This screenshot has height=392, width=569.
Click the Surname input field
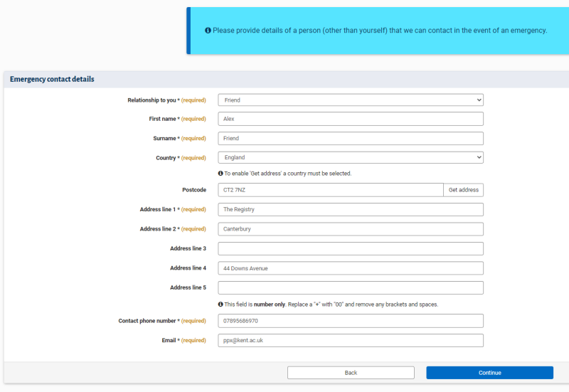pyautogui.click(x=351, y=138)
